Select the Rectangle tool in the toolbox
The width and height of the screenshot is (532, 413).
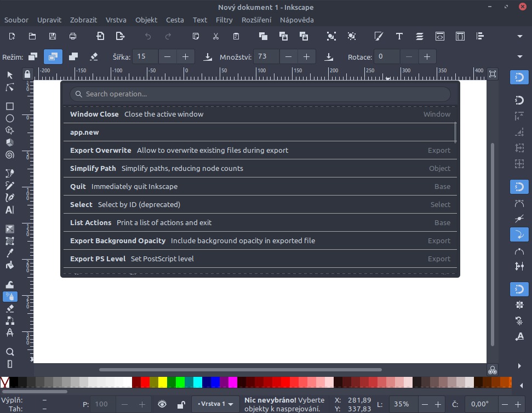[x=10, y=106]
